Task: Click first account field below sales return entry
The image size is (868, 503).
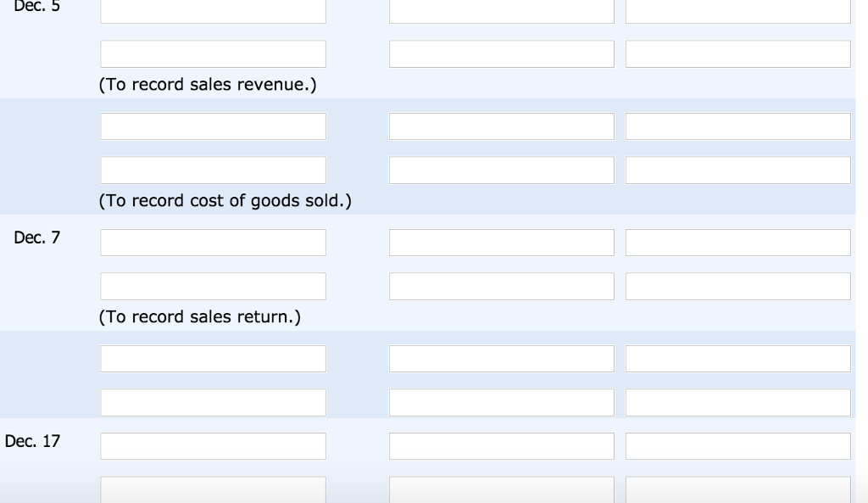Action: 213,358
